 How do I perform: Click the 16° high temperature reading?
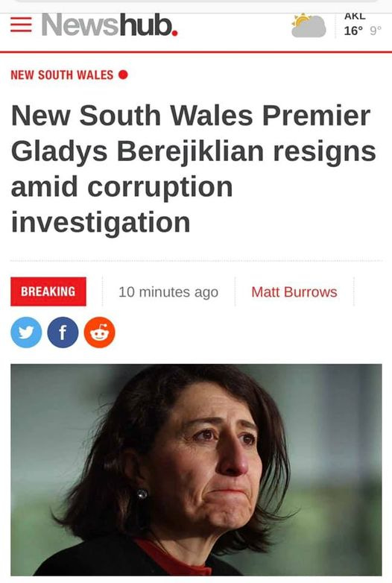point(353,31)
